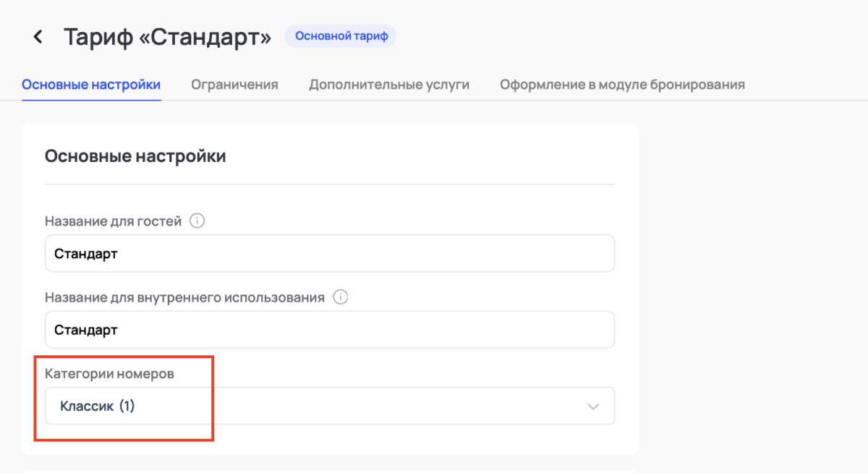Switch to the «Ограничения» tab
Image resolution: width=868 pixels, height=473 pixels.
234,84
